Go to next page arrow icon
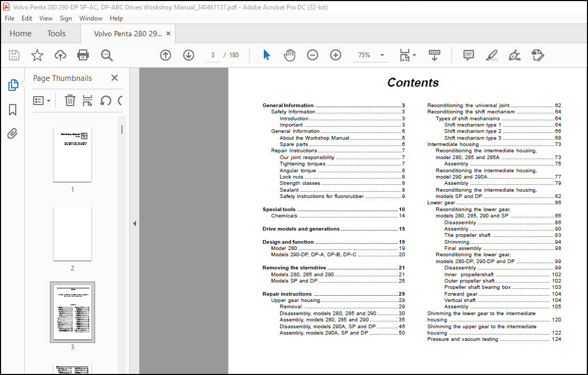This screenshot has width=588, height=375. 189,55
